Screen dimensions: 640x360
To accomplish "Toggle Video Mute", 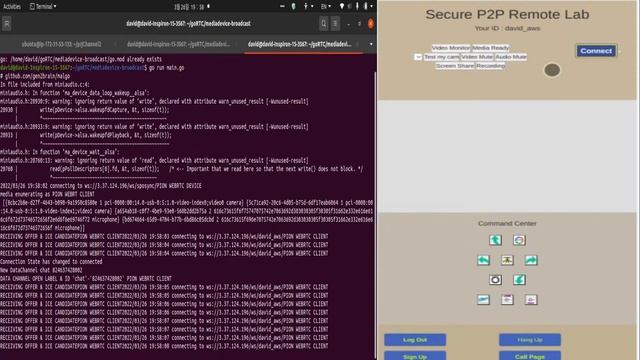I will point(477,57).
